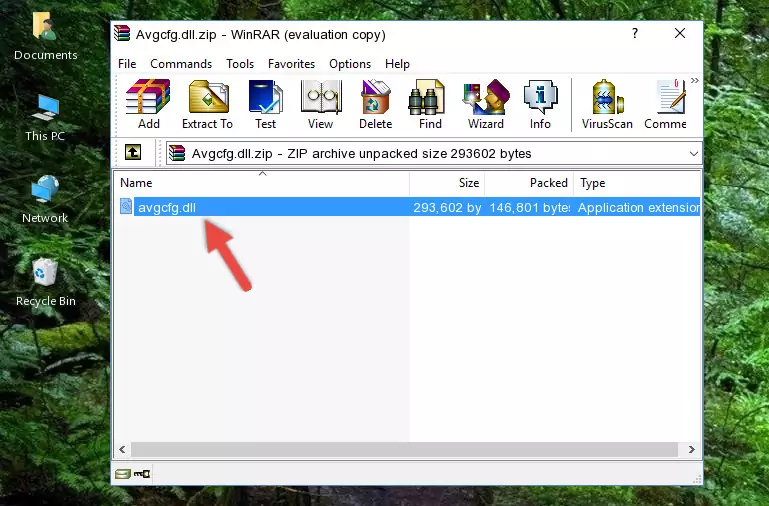Open the Find binoculars tool
Viewport: 769px width, 506px height.
click(x=430, y=104)
